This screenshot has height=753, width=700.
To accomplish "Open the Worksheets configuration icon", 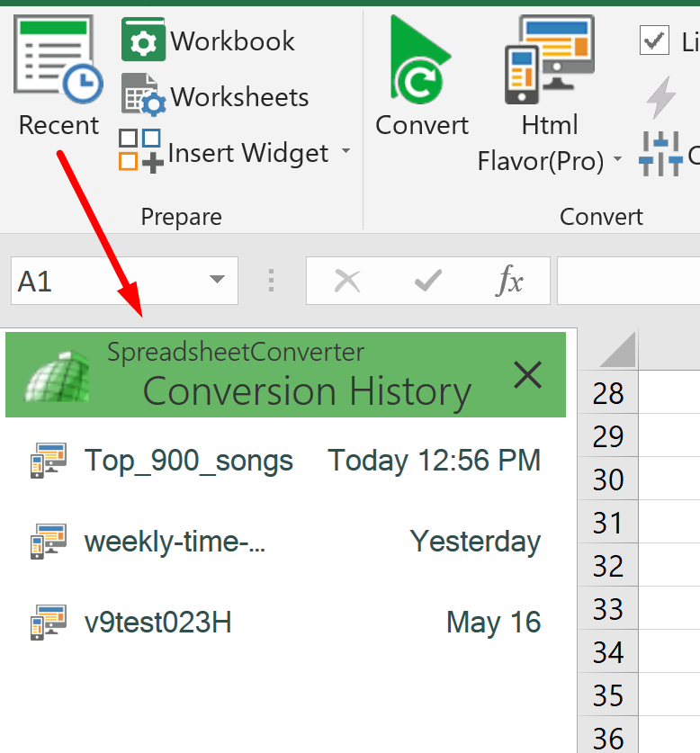I will click(142, 94).
